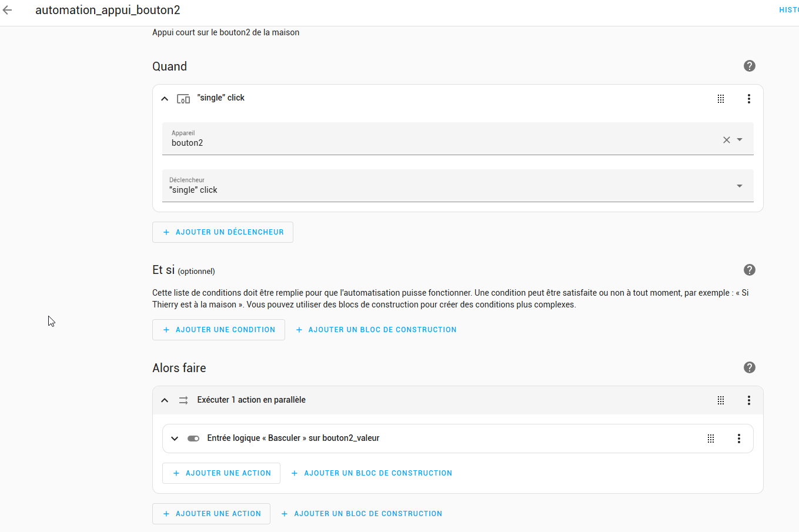This screenshot has height=532, width=799.
Task: Add a building block under Et si
Action: [376, 330]
